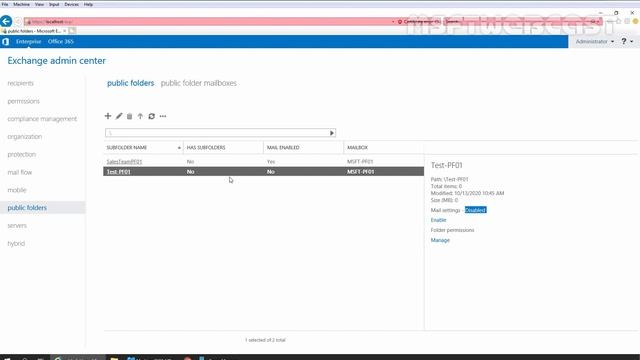The image size is (640, 360).
Task: Open public folders in left navigation
Action: pos(27,208)
